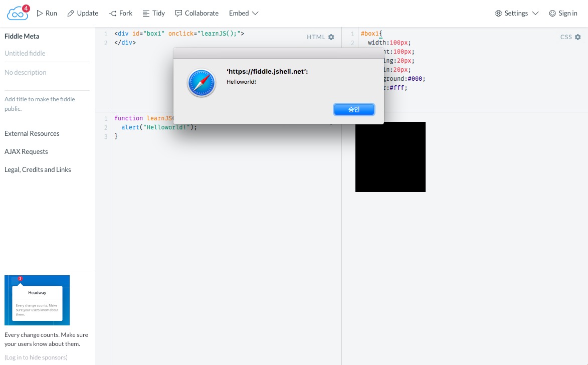Image resolution: width=588 pixels, height=365 pixels.
Task: Fork this fiddle
Action: tap(120, 13)
